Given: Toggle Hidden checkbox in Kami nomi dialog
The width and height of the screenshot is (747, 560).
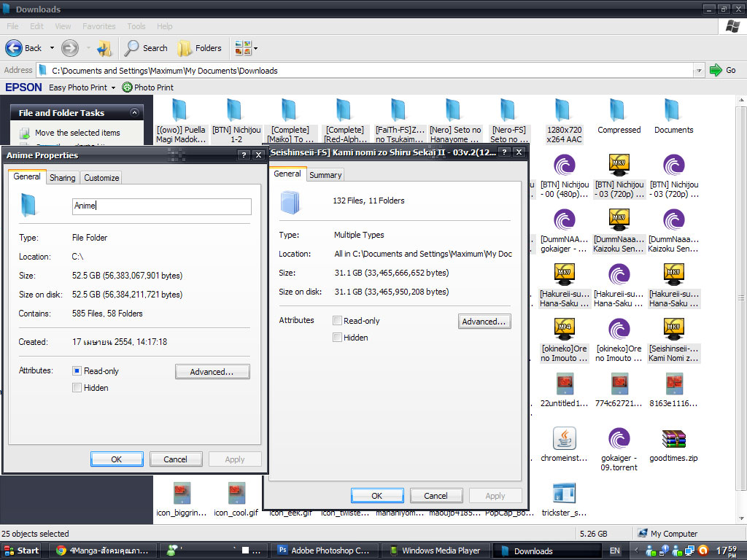Looking at the screenshot, I should coord(337,338).
